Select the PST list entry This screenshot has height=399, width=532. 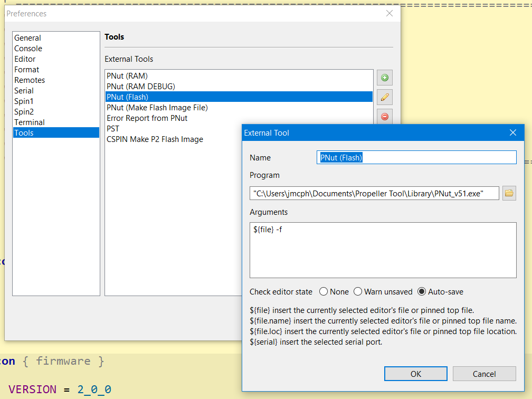tap(173, 129)
